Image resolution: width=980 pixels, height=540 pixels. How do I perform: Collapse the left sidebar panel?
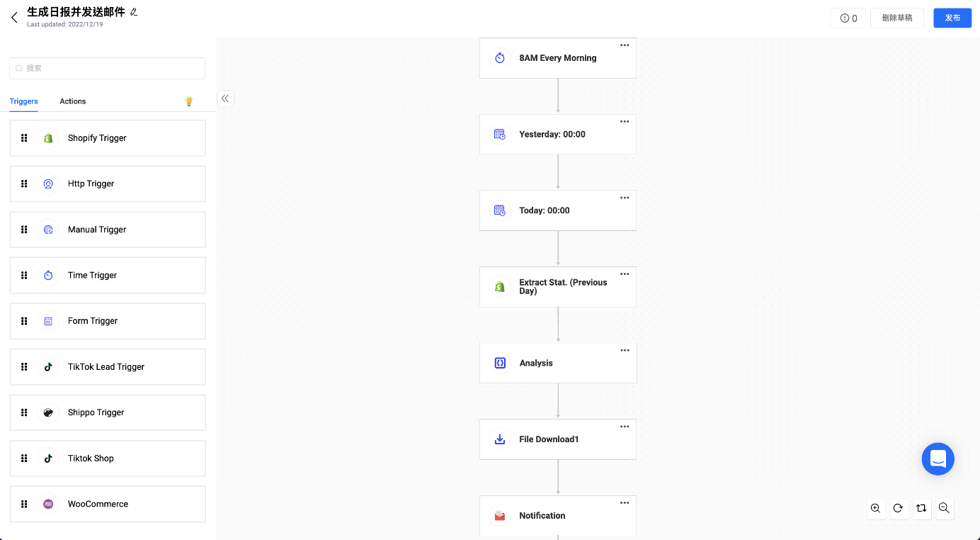[225, 99]
